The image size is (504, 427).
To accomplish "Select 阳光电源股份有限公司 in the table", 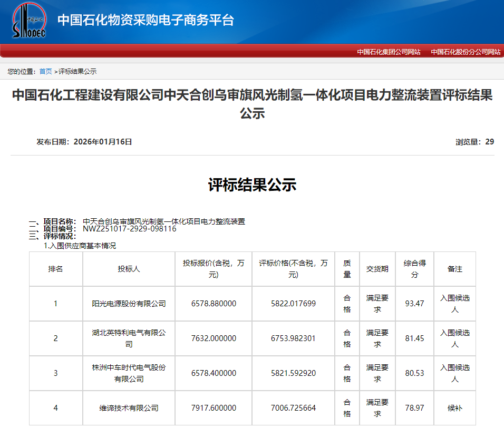I will point(128,304).
